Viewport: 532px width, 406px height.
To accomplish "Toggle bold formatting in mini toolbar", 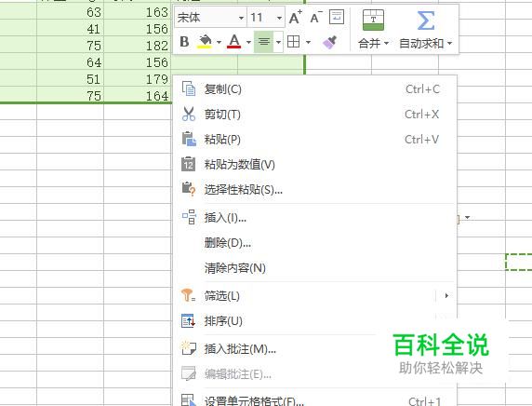I will pos(184,42).
